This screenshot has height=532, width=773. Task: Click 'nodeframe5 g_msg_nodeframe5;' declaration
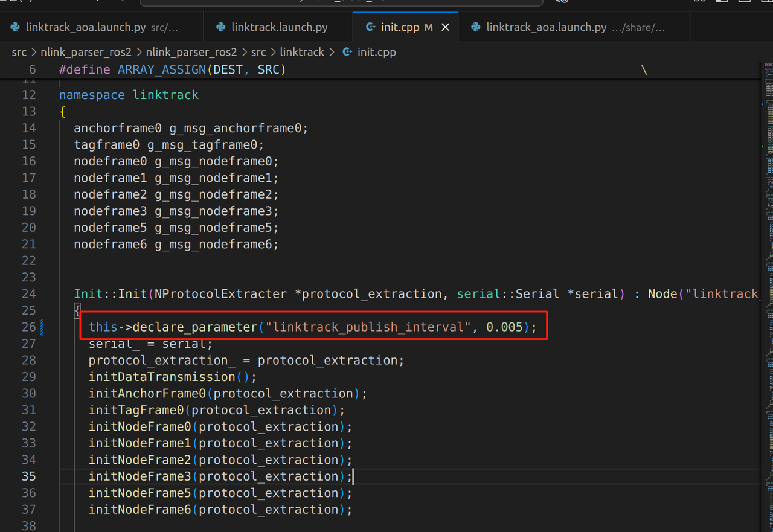point(176,228)
